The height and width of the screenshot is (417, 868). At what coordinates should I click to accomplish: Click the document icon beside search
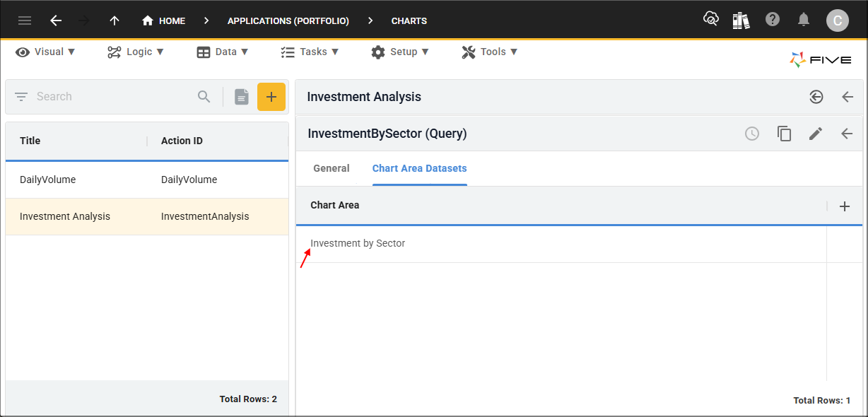pos(242,97)
